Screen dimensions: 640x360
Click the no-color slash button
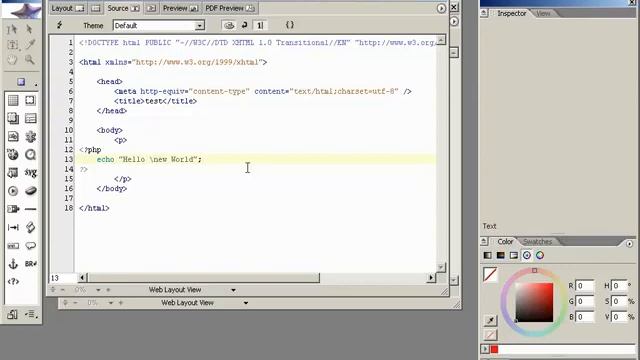click(490, 335)
